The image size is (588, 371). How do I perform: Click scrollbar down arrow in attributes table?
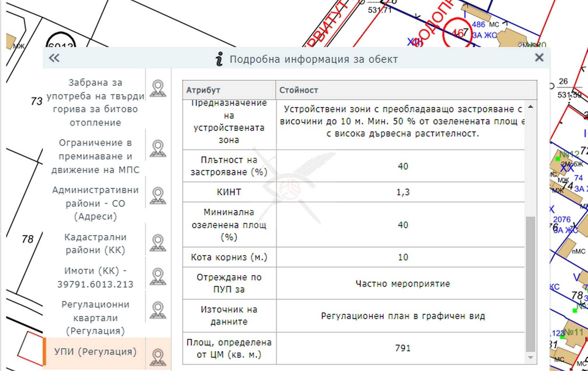click(530, 358)
